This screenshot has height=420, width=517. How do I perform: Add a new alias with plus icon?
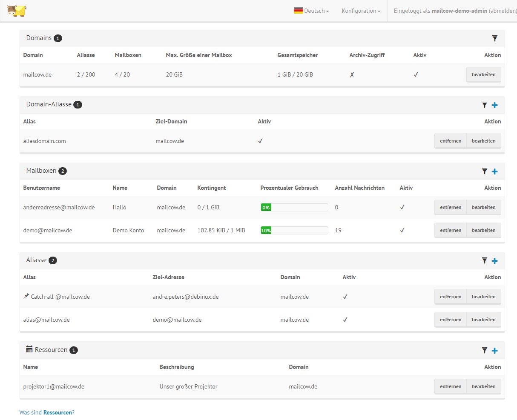click(x=494, y=261)
